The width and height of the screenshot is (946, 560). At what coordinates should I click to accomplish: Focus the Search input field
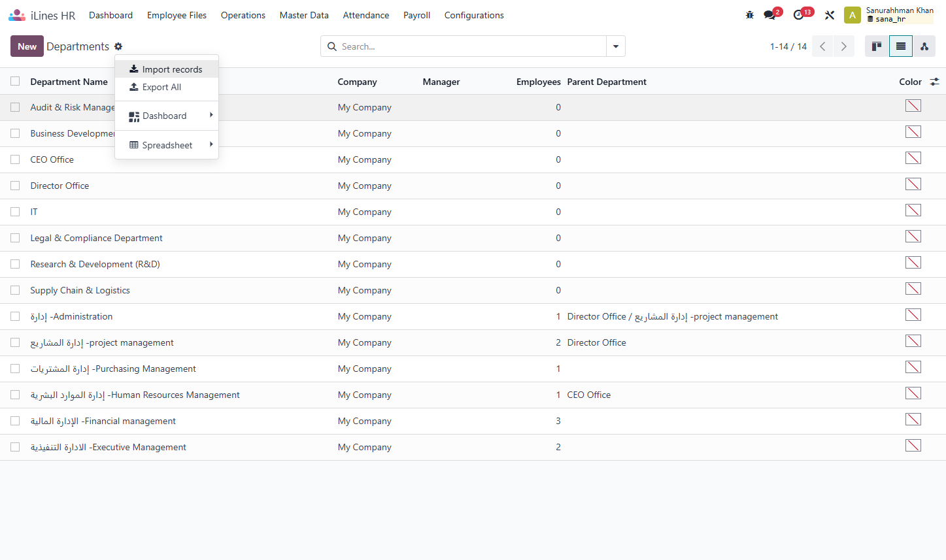472,46
